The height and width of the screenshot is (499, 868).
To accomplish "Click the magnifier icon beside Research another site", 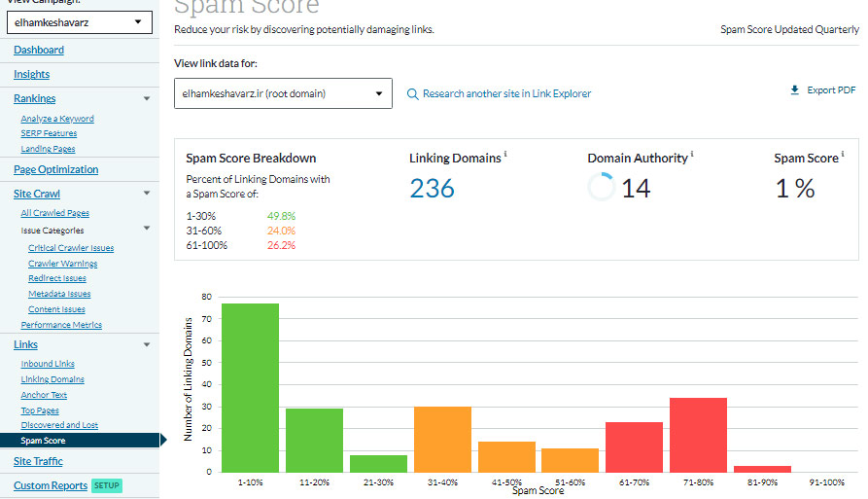I will click(412, 94).
